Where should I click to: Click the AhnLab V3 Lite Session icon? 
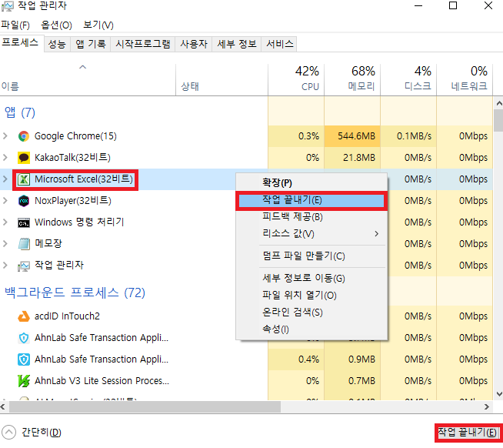pos(23,381)
